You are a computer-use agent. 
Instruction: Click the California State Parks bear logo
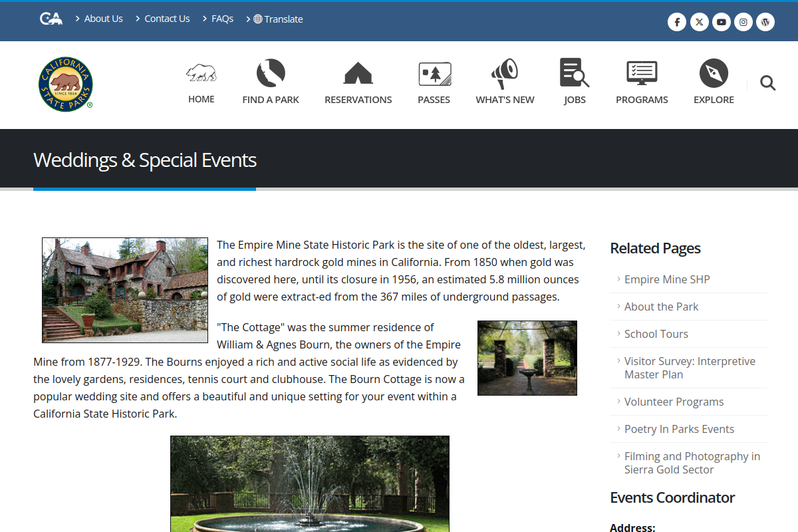pyautogui.click(x=65, y=84)
